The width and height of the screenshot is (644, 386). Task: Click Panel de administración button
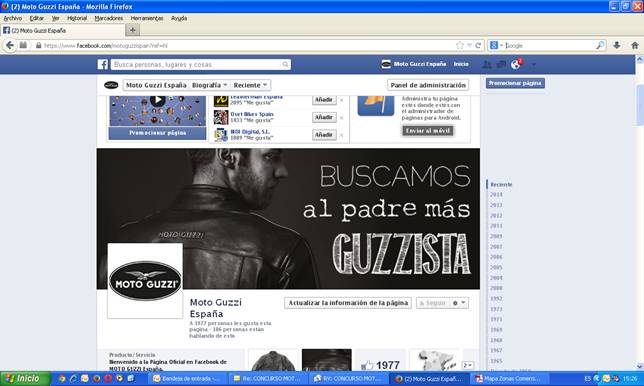tap(428, 85)
